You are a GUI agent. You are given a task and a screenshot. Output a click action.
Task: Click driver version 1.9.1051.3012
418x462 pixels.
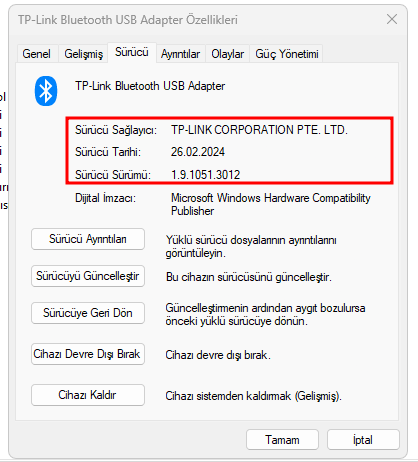(206, 175)
